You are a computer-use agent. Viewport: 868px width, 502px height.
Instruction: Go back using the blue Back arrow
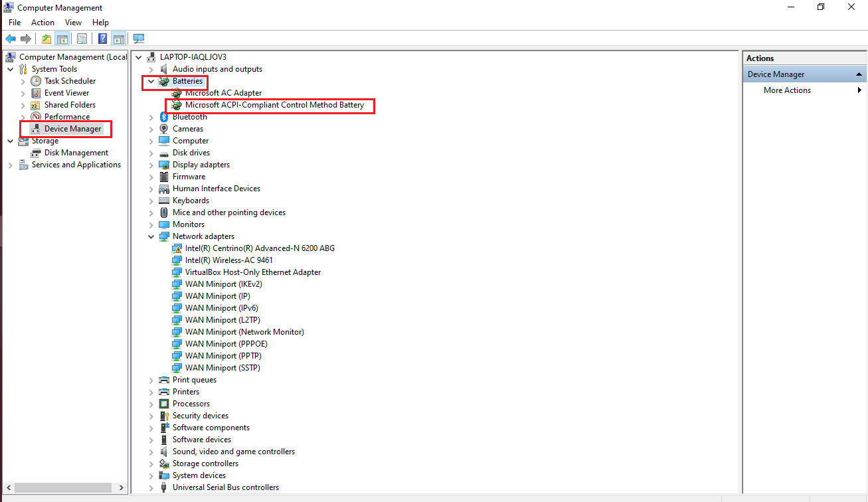(11, 39)
